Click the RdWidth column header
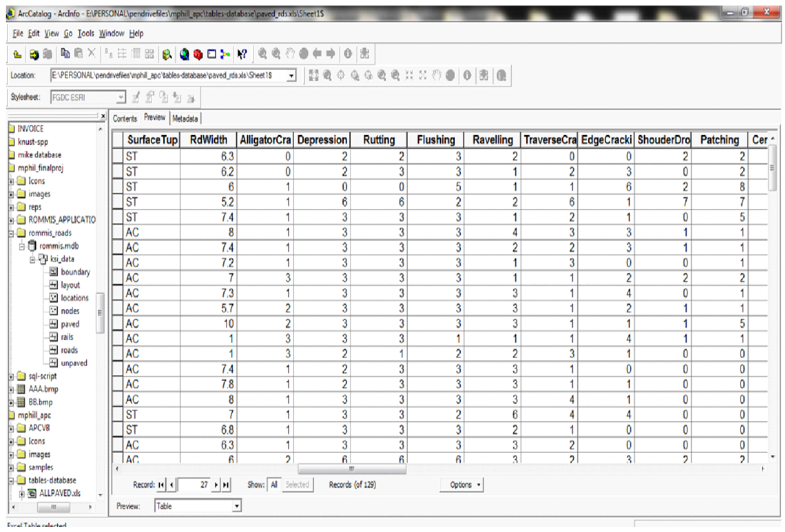Screen dimensions: 785x532 208,140
